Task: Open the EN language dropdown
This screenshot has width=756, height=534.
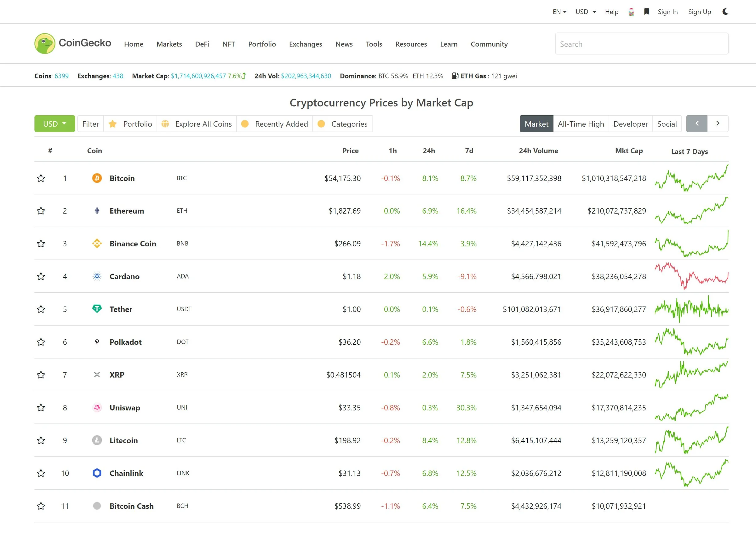Action: tap(559, 12)
